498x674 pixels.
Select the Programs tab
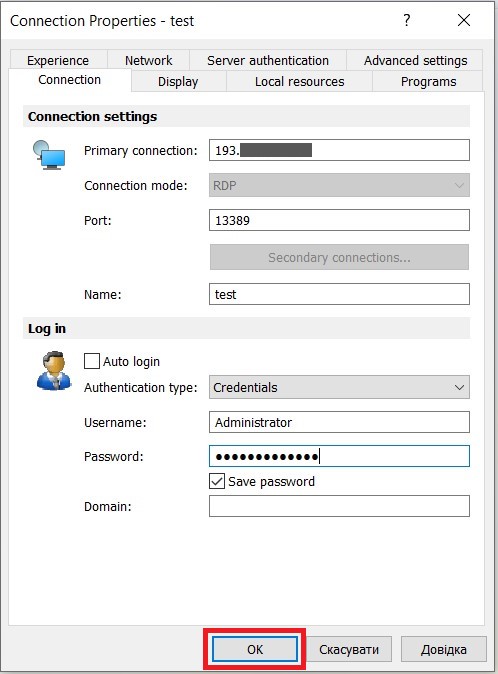(428, 82)
